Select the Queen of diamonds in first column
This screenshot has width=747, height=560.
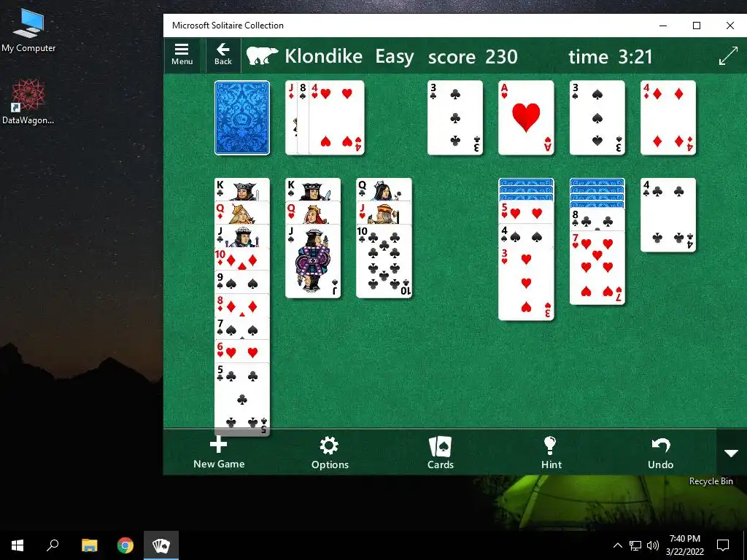242,213
